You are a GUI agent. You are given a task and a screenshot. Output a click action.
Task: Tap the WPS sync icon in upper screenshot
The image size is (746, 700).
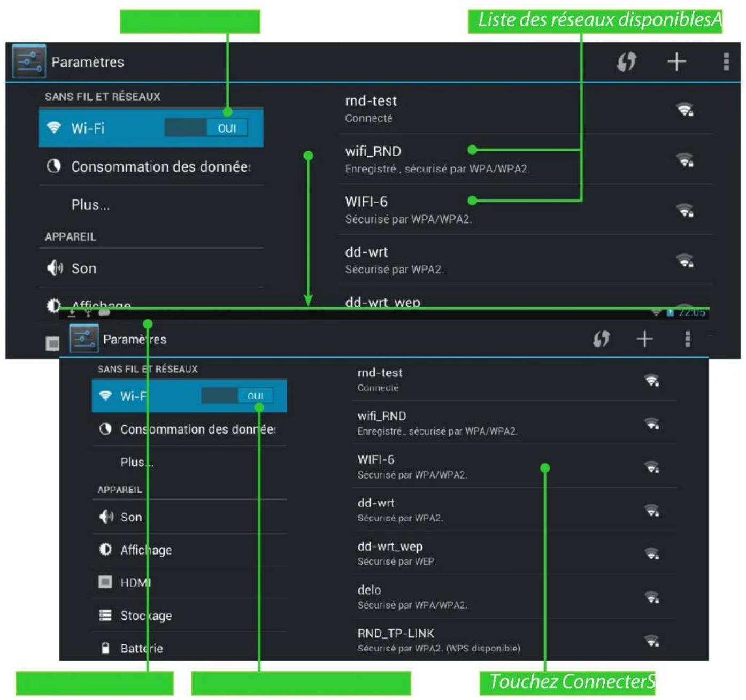(627, 61)
